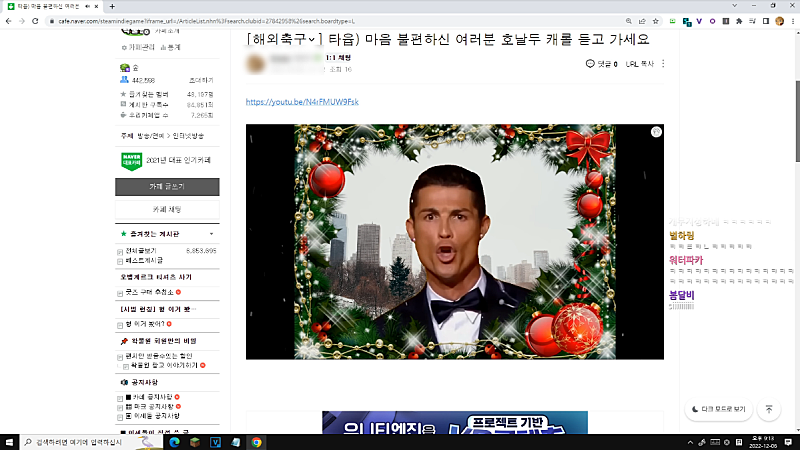The width and height of the screenshot is (800, 450).
Task: Open the Windows Start menu
Action: [9, 442]
